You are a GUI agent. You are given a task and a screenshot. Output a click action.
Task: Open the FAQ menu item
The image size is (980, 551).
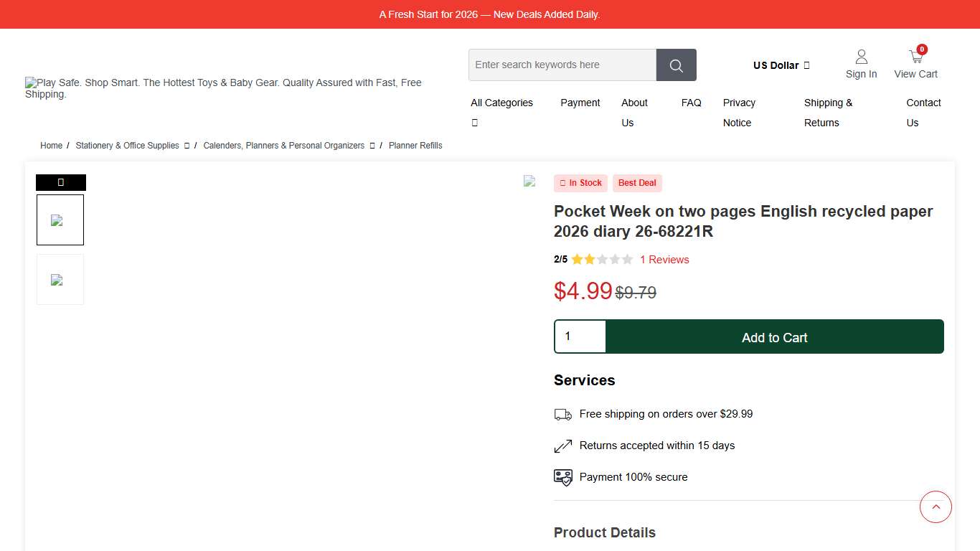point(691,103)
